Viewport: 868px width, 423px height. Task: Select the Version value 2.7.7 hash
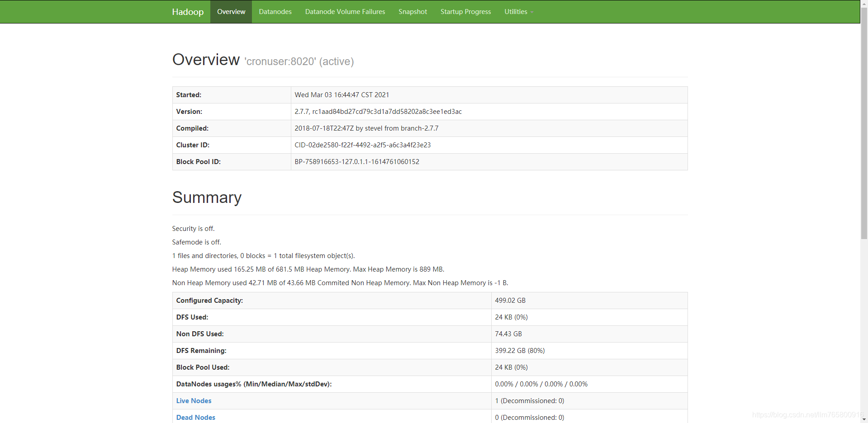point(378,112)
